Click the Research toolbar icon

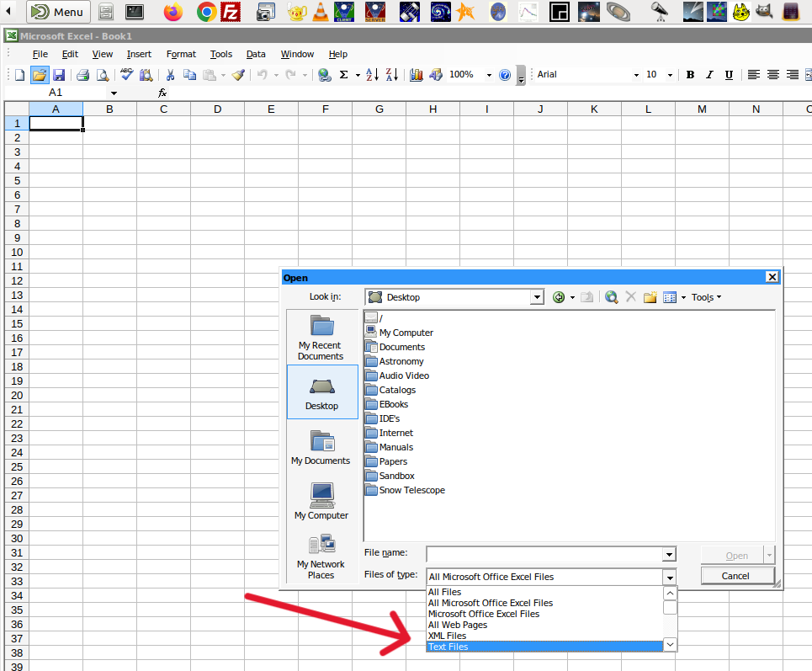point(146,75)
